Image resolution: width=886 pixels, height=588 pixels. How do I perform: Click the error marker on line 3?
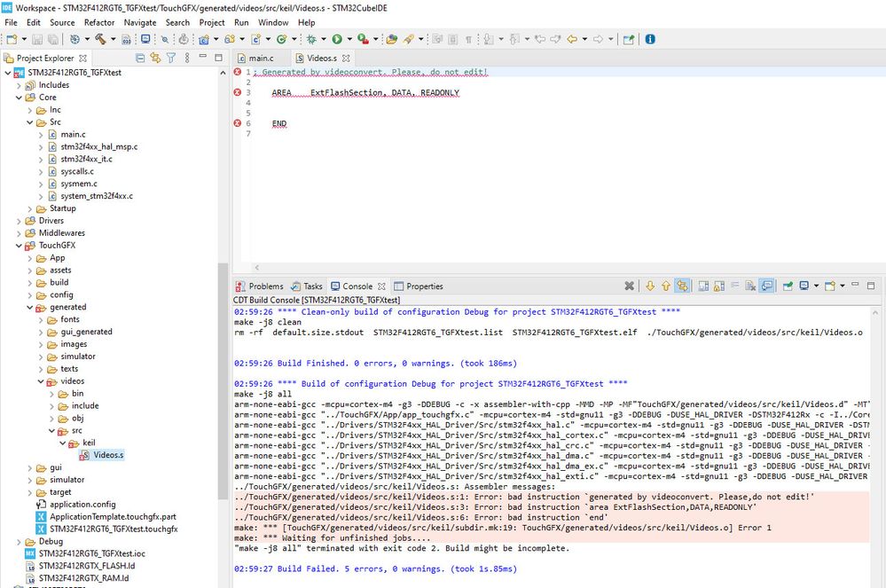coord(238,92)
